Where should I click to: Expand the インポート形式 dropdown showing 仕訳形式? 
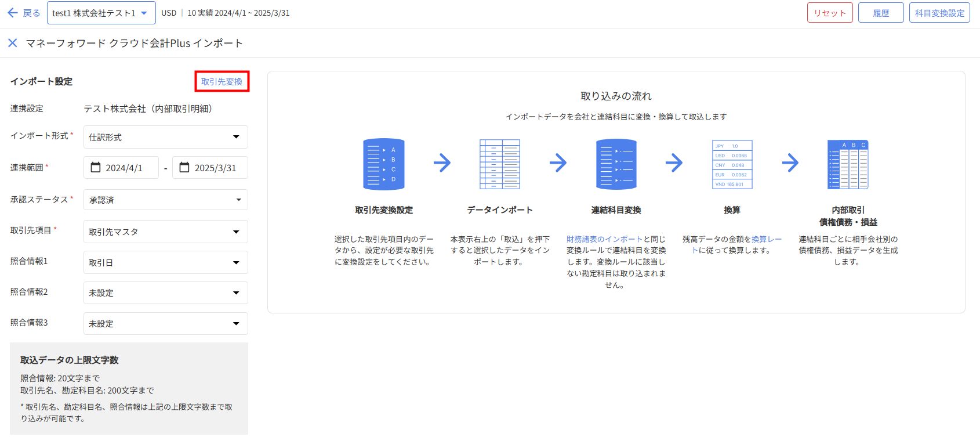pyautogui.click(x=166, y=137)
